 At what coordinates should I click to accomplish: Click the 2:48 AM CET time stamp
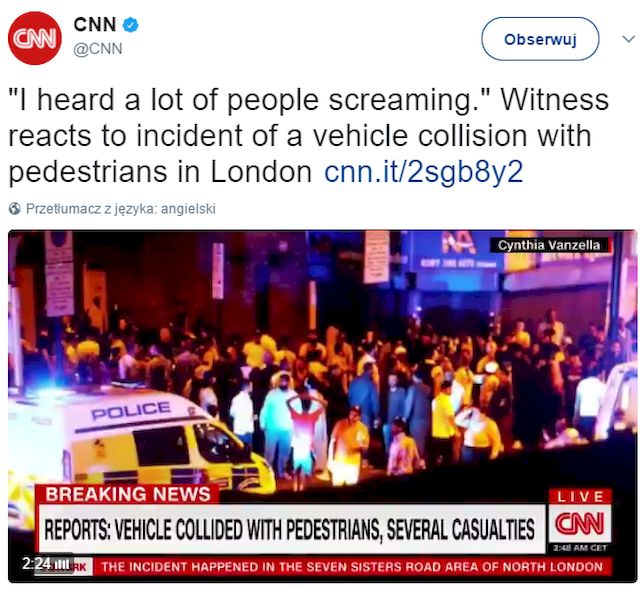(580, 548)
